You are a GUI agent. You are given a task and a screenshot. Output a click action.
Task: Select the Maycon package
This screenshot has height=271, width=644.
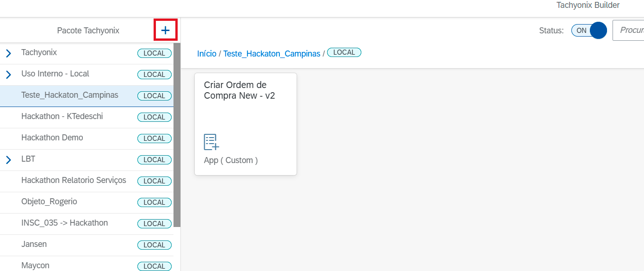(35, 265)
